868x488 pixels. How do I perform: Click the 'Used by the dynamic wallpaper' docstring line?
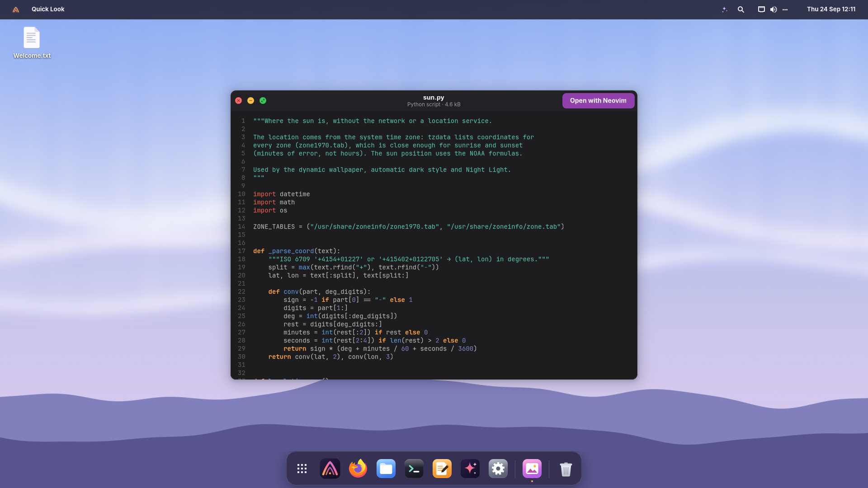pyautogui.click(x=382, y=170)
